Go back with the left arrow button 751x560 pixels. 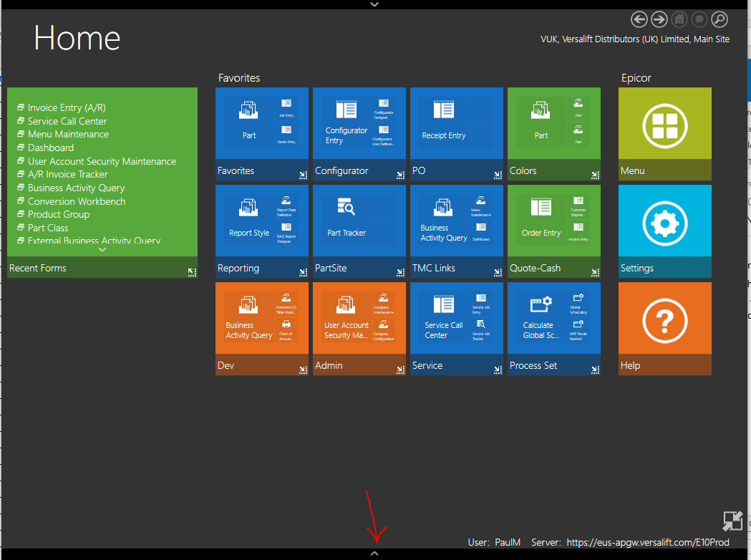coord(639,19)
